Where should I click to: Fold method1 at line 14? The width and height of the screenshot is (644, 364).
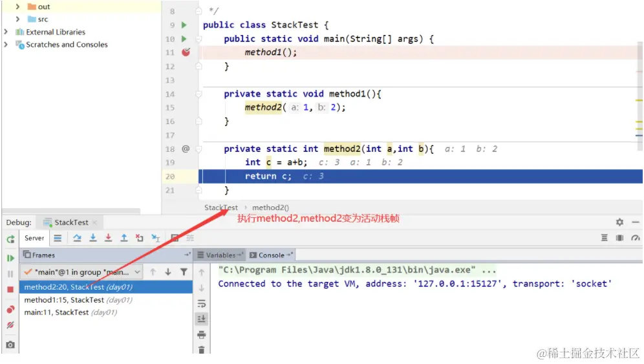click(x=199, y=94)
